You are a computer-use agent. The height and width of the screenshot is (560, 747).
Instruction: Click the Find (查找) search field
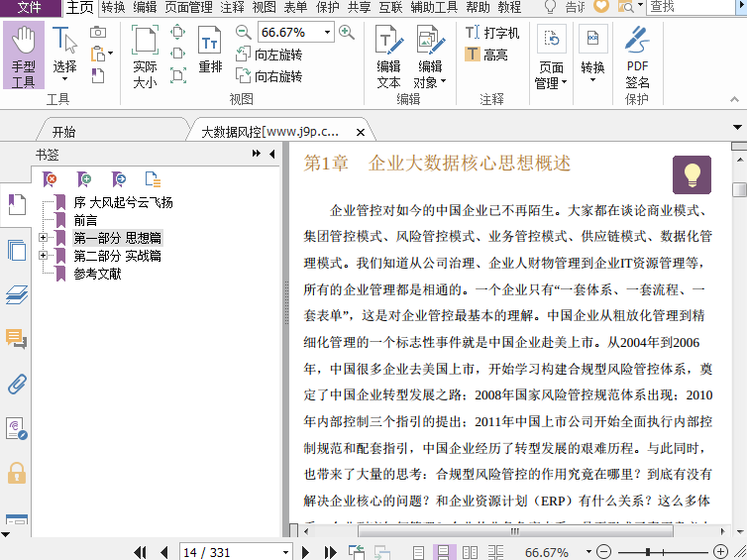click(x=691, y=7)
